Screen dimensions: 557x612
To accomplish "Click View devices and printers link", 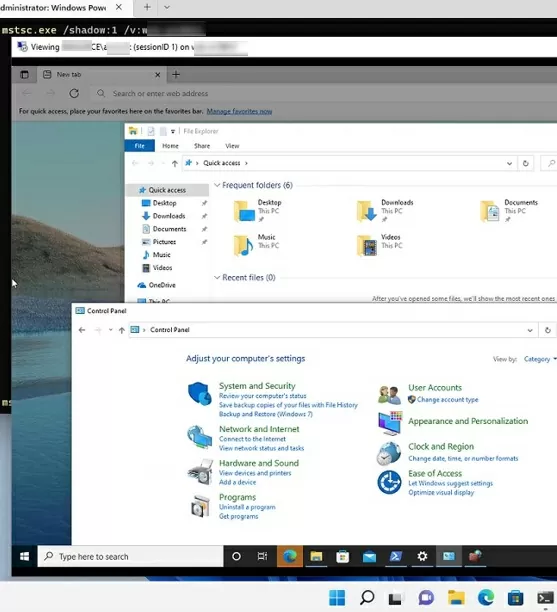I will pyautogui.click(x=255, y=473).
